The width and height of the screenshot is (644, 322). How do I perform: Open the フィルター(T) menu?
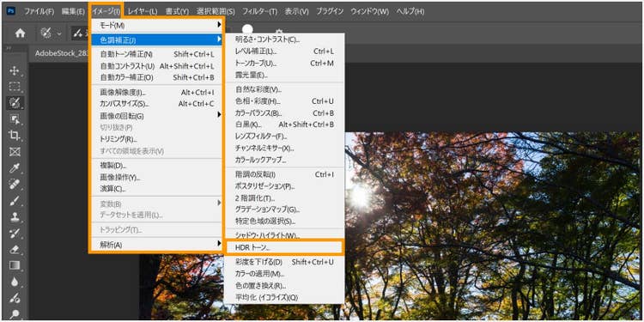click(259, 11)
